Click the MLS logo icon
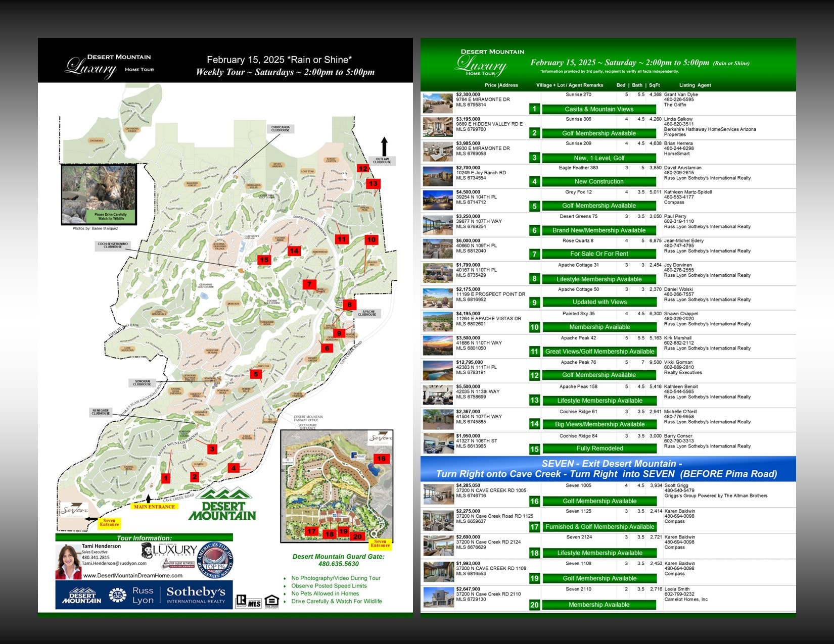Image resolution: width=834 pixels, height=644 pixels. 254,603
